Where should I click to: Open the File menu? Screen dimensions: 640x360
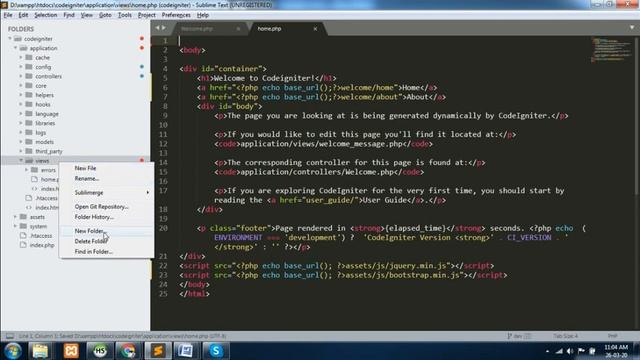(8, 15)
